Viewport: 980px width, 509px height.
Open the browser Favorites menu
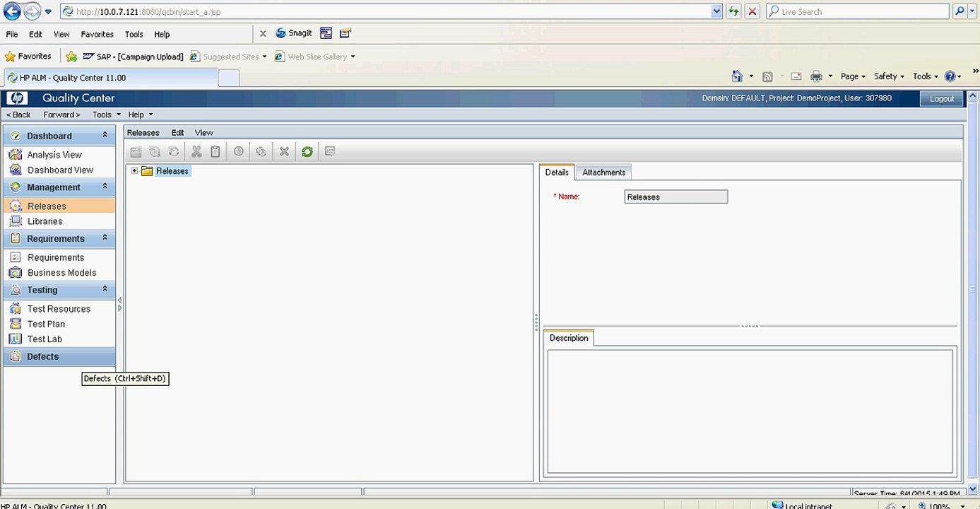coord(97,34)
